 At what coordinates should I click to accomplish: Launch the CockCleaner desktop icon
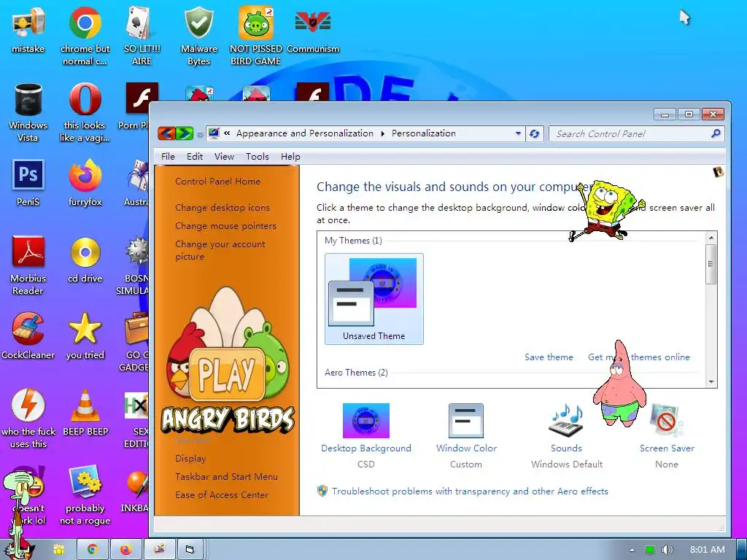coord(28,335)
